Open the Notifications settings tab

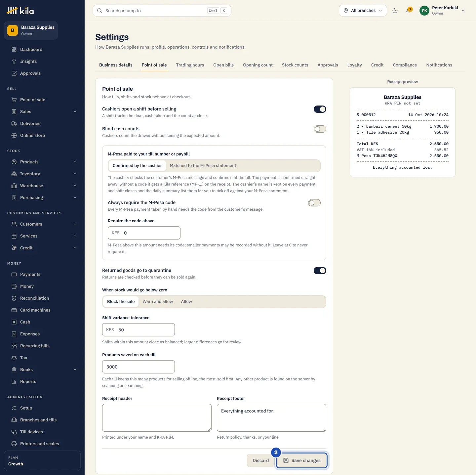click(439, 65)
